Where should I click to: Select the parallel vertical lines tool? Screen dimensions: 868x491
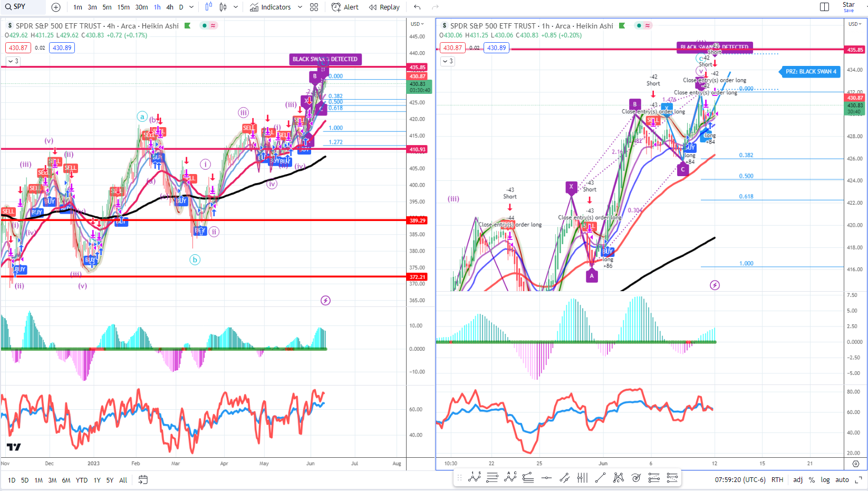click(582, 478)
